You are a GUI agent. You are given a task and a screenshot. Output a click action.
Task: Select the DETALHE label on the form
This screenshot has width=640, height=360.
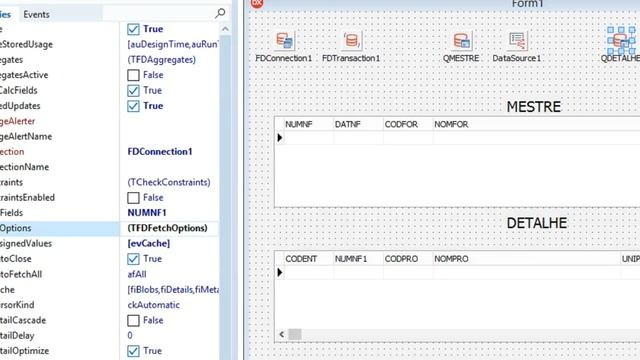click(537, 223)
